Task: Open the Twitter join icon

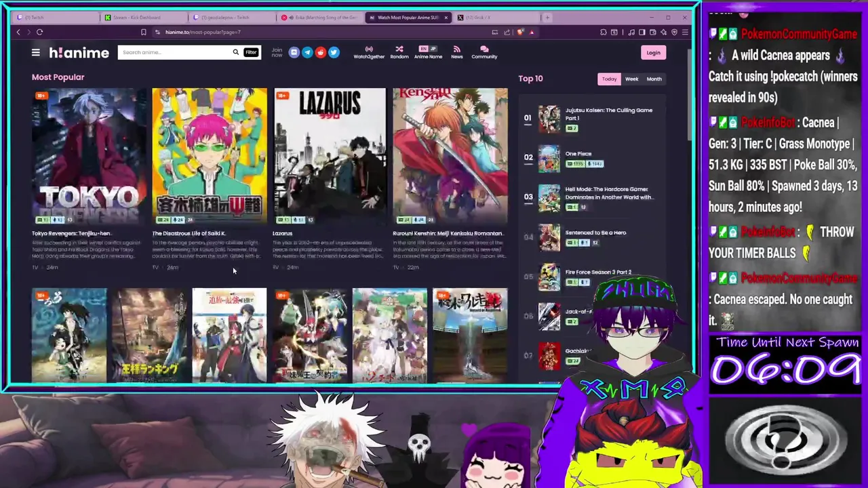Action: pyautogui.click(x=334, y=52)
